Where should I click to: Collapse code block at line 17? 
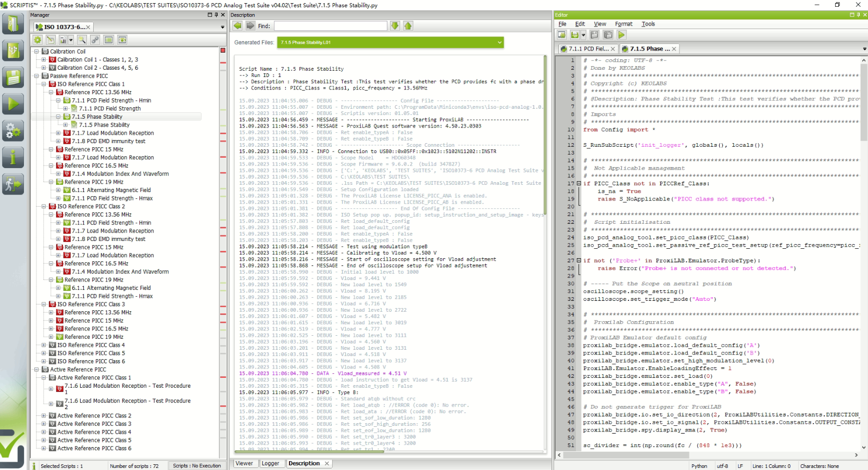578,184
